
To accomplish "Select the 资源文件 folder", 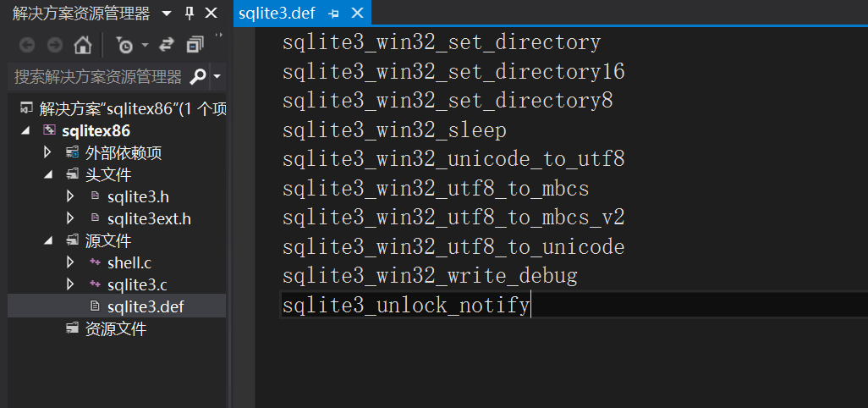I will point(116,328).
